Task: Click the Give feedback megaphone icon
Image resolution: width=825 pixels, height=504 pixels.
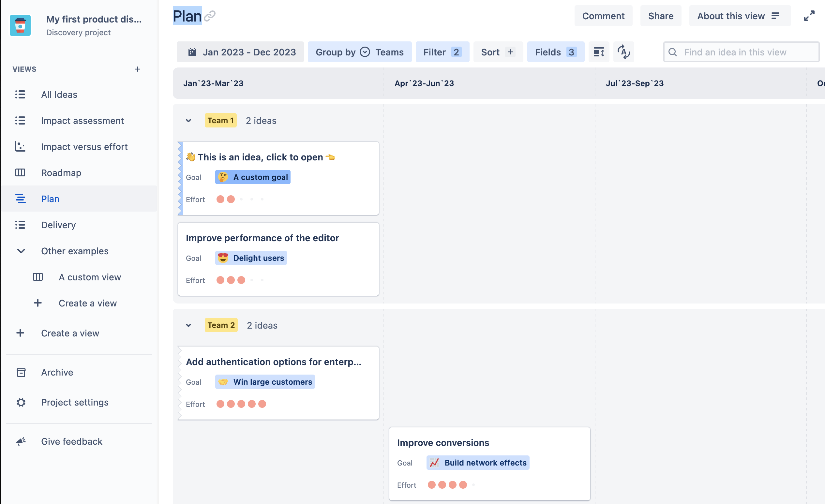Action: (x=21, y=441)
